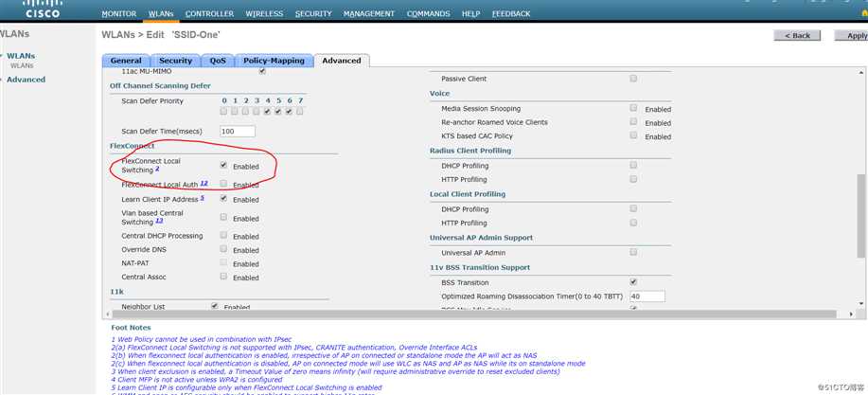Enable Universal AP Admin checkbox
Image resolution: width=868 pixels, height=395 pixels.
[x=633, y=252]
